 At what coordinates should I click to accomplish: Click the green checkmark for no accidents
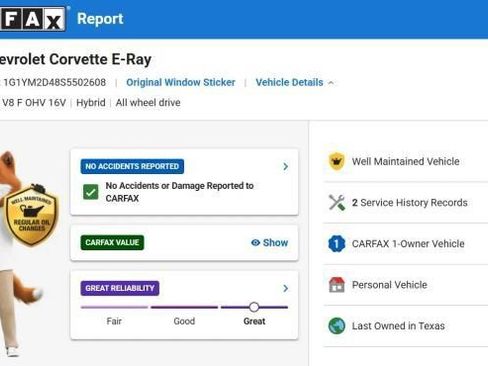(x=91, y=192)
